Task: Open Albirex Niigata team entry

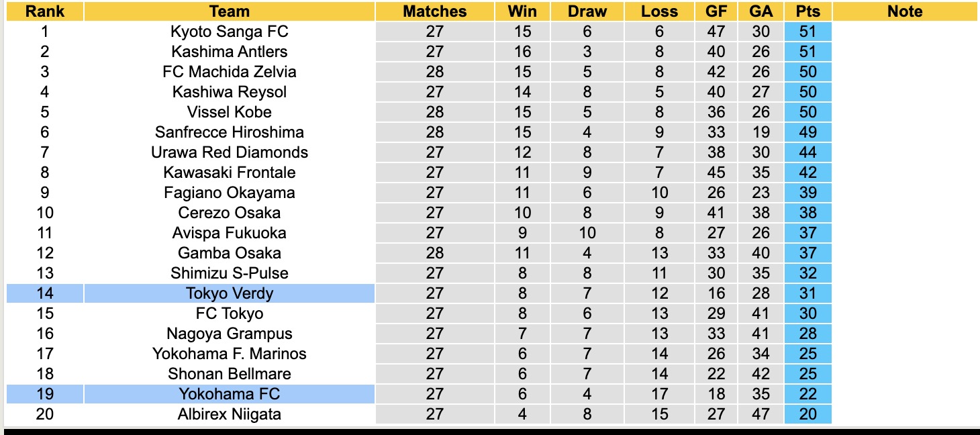Action: tap(229, 414)
